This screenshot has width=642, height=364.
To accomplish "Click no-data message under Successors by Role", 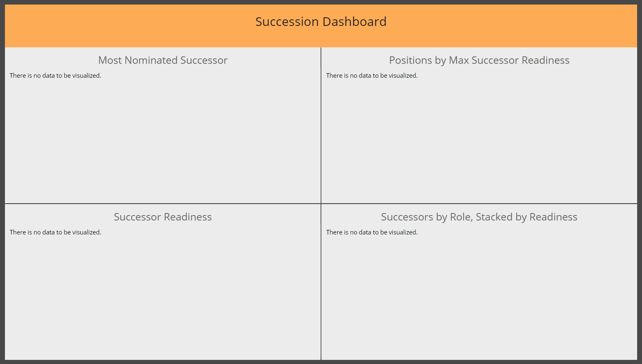I will tap(372, 232).
